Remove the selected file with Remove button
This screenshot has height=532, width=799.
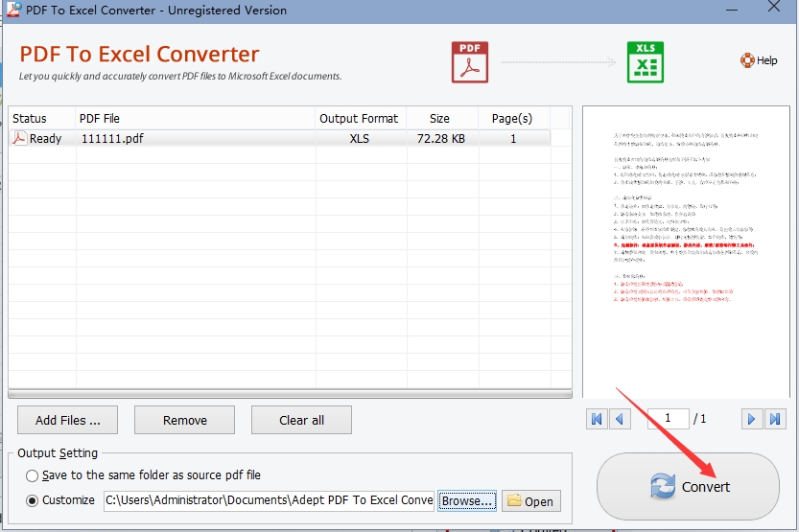[184, 420]
